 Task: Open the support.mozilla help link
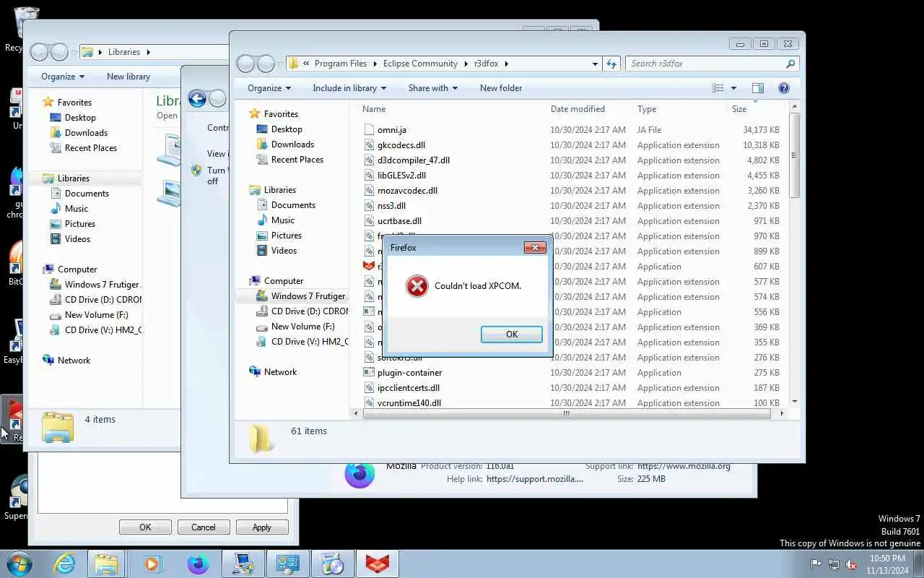pos(535,479)
